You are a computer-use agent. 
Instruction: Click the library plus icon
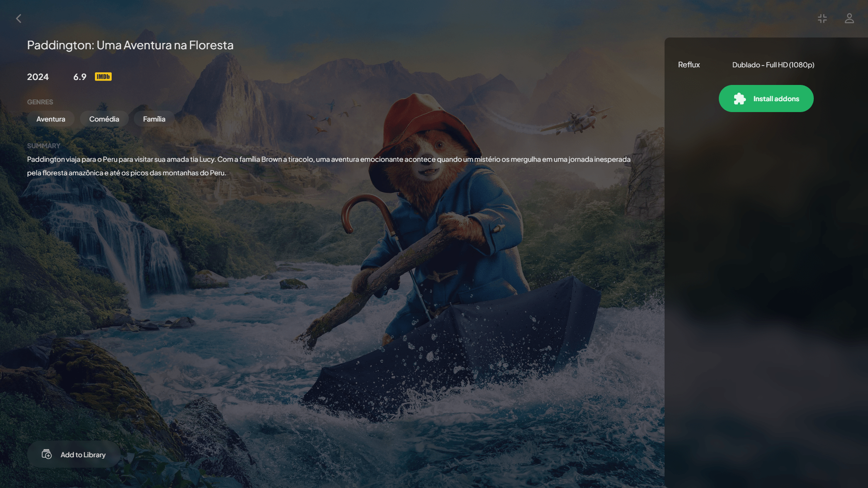(47, 454)
